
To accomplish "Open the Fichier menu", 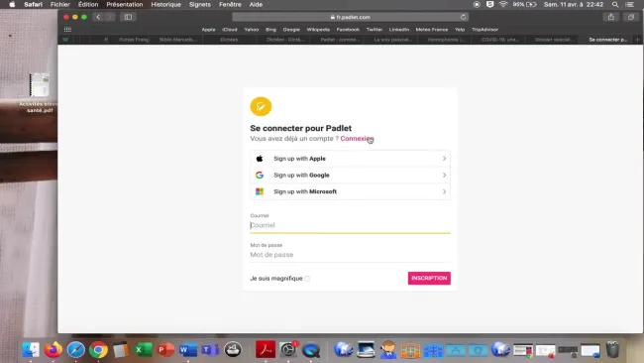I will pyautogui.click(x=60, y=5).
